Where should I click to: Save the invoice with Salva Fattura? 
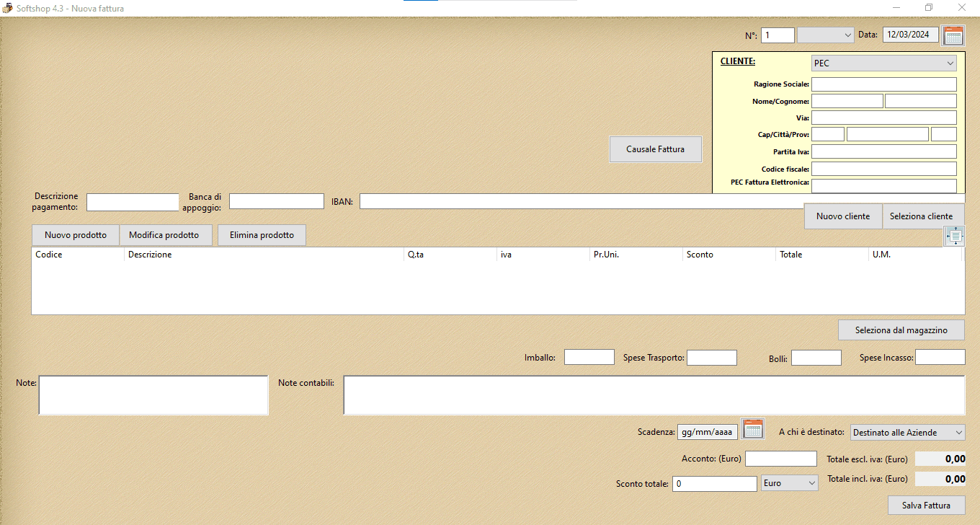926,505
